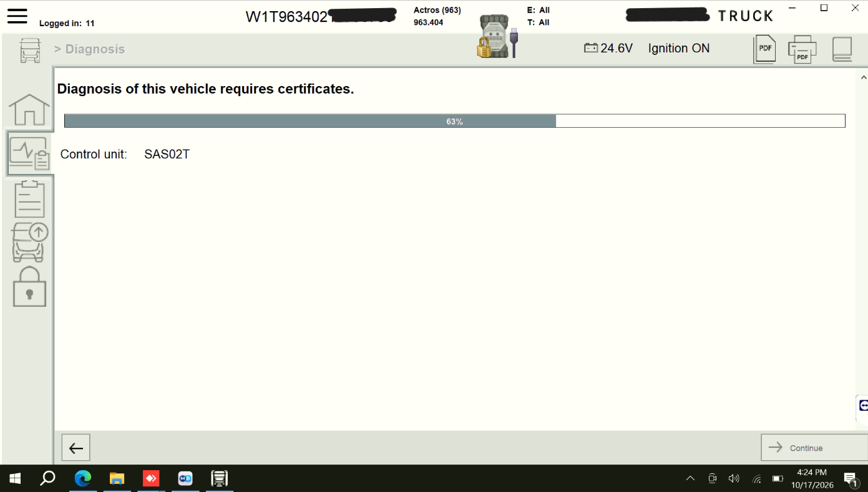Click the padlock sidebar icon
The width and height of the screenshot is (868, 492).
click(x=29, y=287)
